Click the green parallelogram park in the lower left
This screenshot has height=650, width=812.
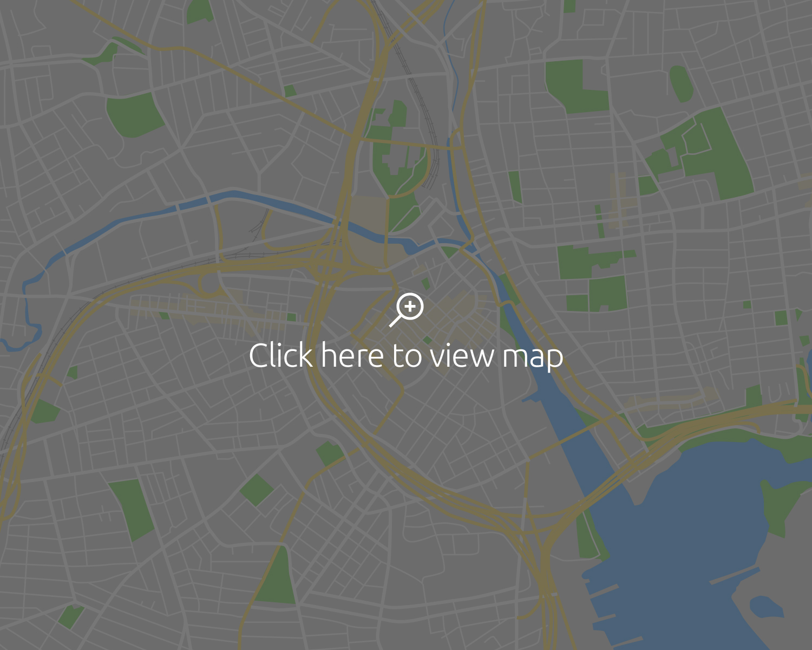point(132,509)
